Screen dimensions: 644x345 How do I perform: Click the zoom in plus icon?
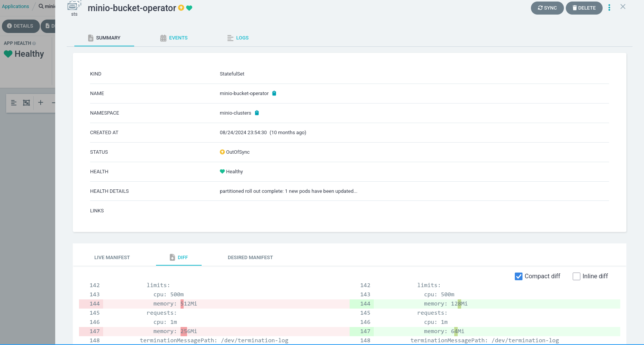click(x=41, y=103)
